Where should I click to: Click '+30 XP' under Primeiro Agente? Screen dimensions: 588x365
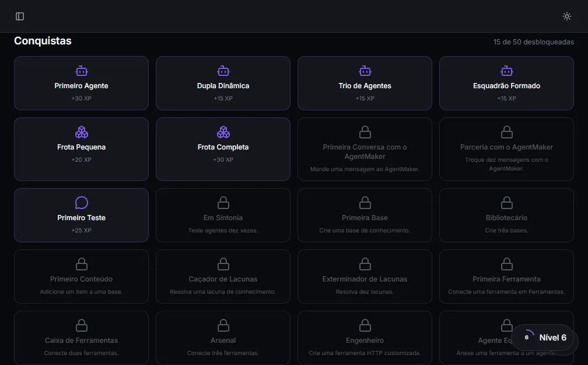click(x=82, y=98)
